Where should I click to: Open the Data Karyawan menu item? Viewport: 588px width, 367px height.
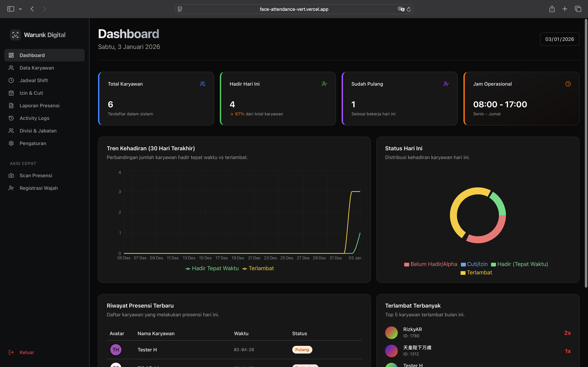pos(37,68)
